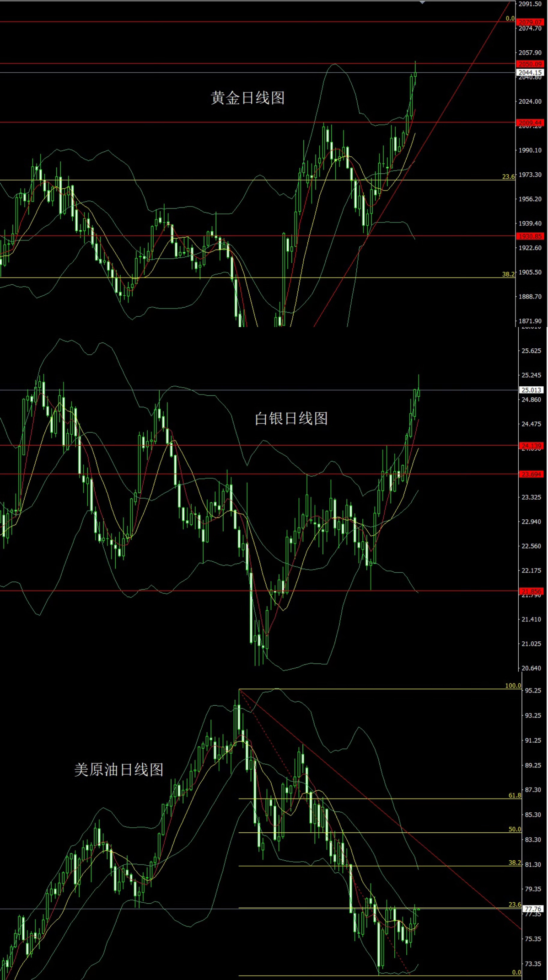Image resolution: width=548 pixels, height=980 pixels.
Task: Click the 91.25 value on oil price axis
Action: [x=533, y=740]
